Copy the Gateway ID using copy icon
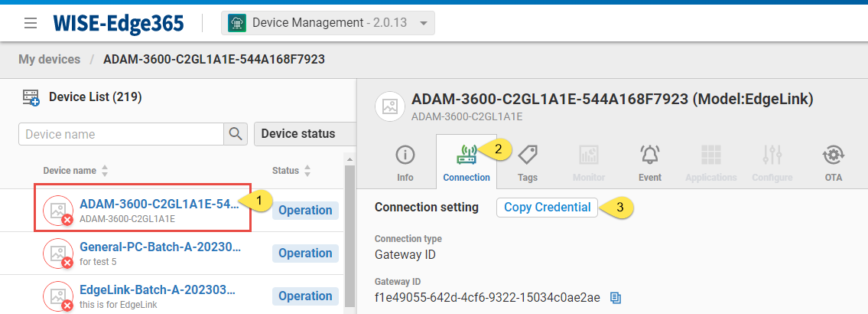This screenshot has width=868, height=314. (616, 297)
